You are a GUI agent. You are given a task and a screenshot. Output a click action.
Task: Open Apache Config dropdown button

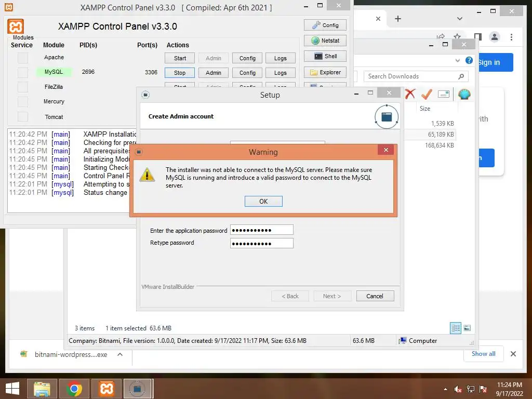point(247,58)
